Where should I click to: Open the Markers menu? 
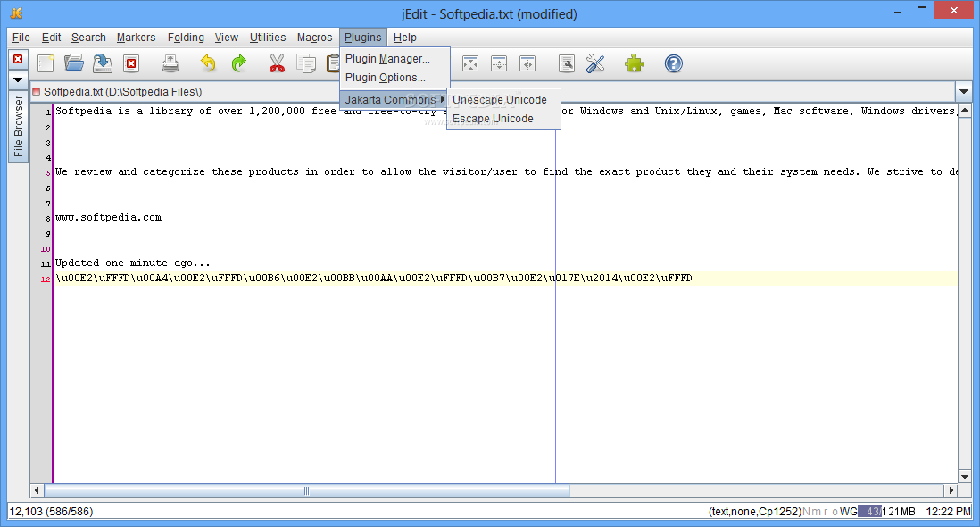(x=137, y=38)
